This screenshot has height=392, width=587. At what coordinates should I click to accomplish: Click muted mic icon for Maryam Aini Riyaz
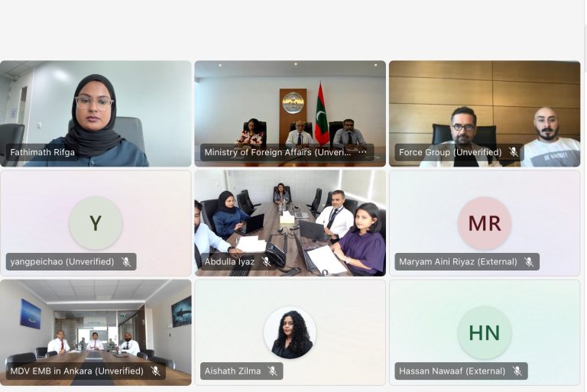[x=529, y=261]
